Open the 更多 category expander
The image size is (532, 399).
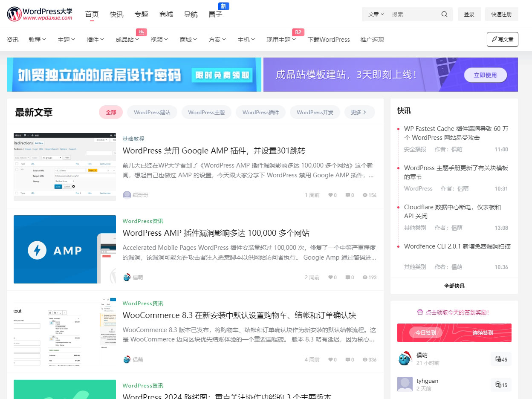coord(359,112)
